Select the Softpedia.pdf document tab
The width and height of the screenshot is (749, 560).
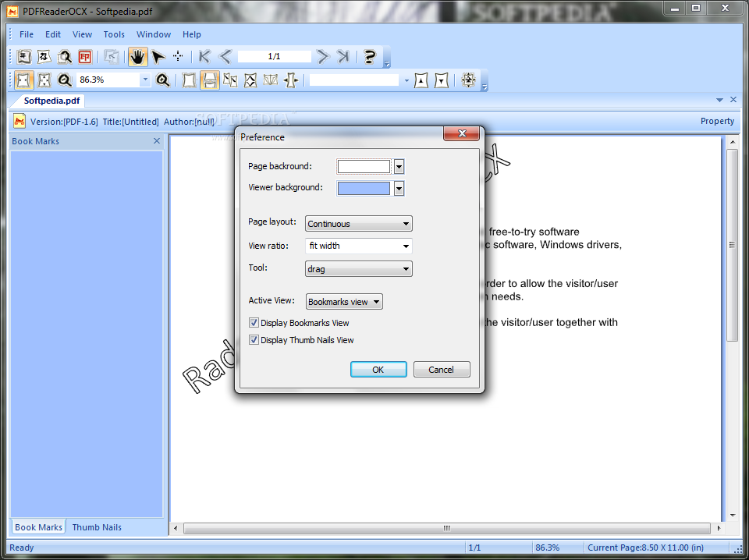pyautogui.click(x=51, y=101)
